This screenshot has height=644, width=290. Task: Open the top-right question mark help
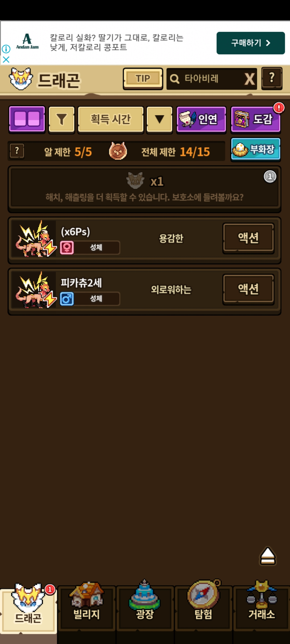pos(272,78)
